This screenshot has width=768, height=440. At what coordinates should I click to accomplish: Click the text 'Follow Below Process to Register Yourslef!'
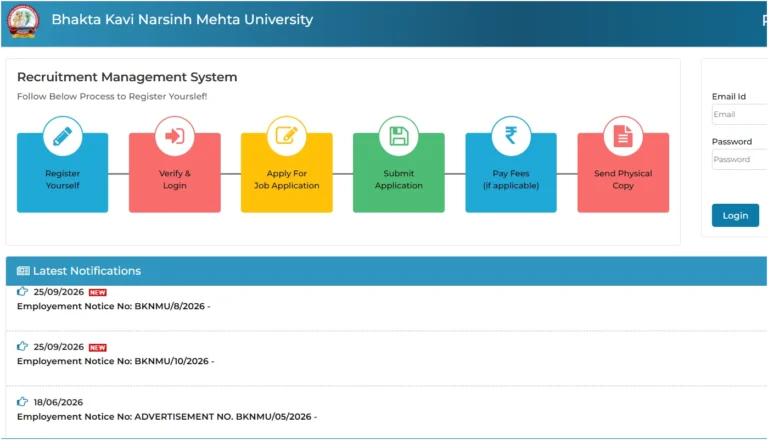tap(112, 97)
